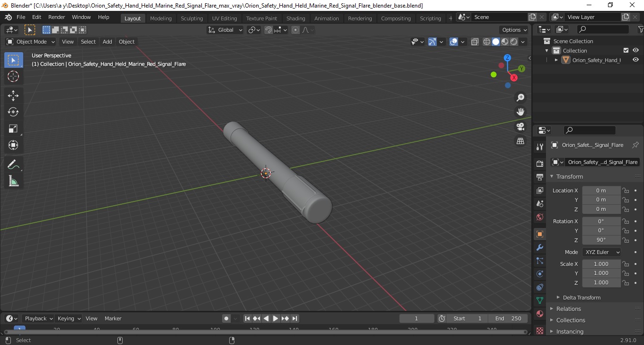Click the play animation button
This screenshot has height=345, width=644.
click(276, 318)
